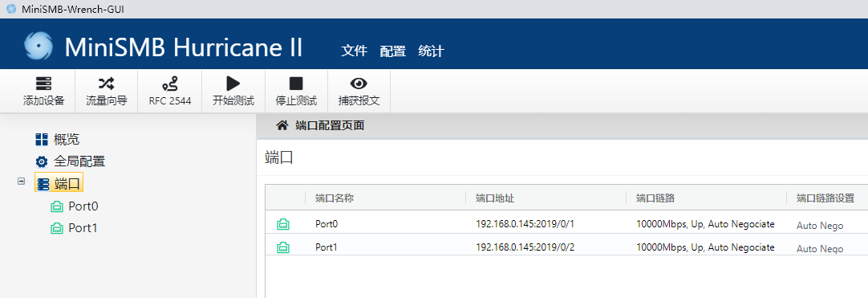
Task: Click Port1 link status 10000Mbps, Up cell
Action: pos(705,247)
